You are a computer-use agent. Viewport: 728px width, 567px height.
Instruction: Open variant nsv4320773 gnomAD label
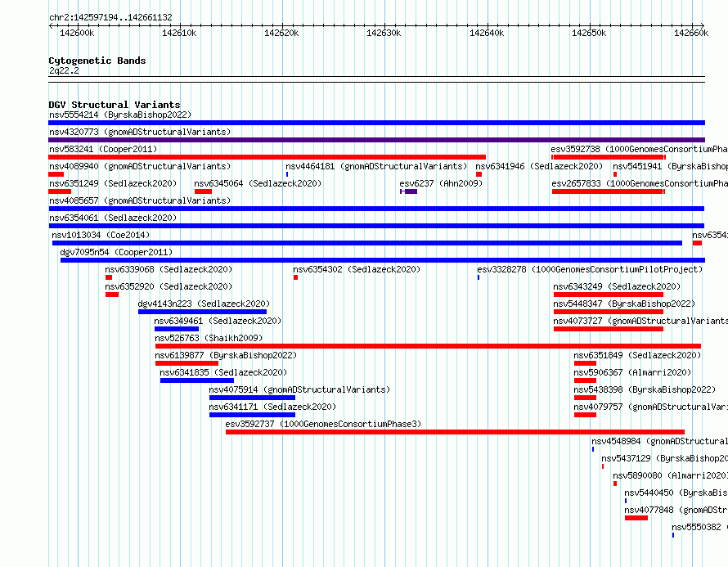pos(140,132)
